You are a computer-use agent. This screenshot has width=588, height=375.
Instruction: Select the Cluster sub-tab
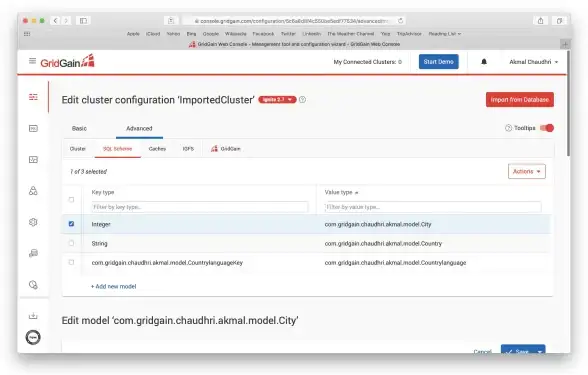pos(78,149)
